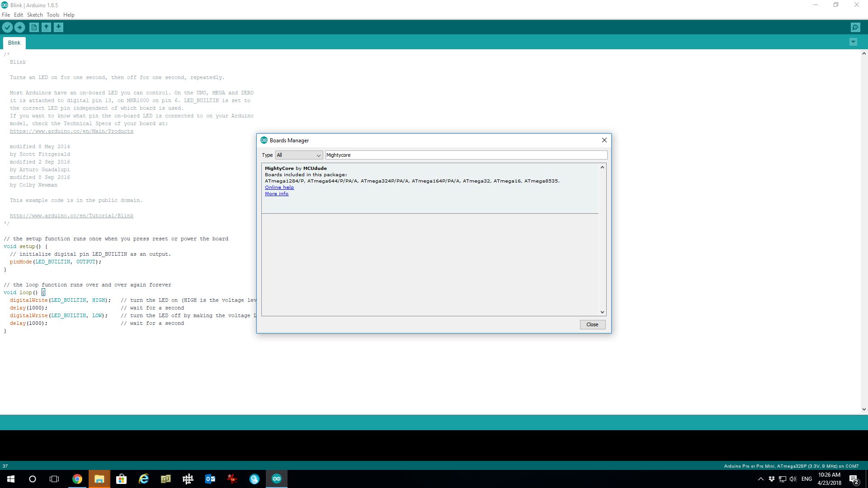The width and height of the screenshot is (868, 488).
Task: Select the Blink sketch tab
Action: 14,43
